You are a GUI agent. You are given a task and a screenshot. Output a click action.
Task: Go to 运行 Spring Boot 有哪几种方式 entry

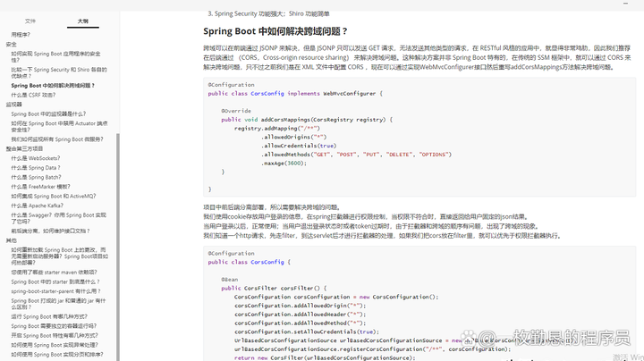click(x=49, y=316)
